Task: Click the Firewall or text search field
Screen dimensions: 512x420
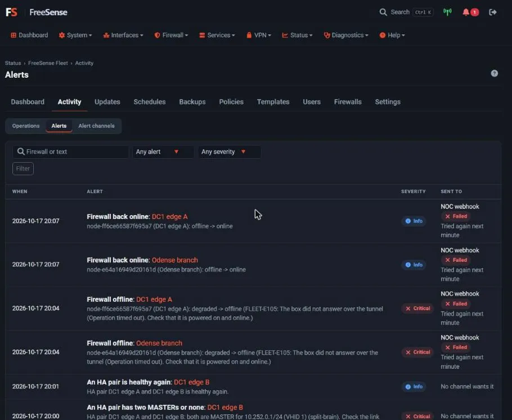Action: coord(70,151)
